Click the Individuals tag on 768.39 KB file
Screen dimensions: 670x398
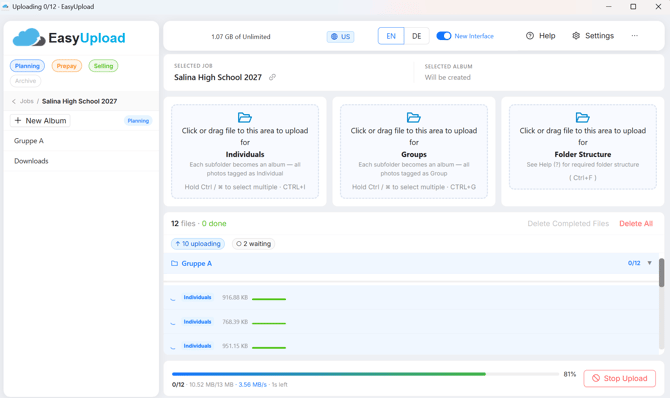[x=197, y=321]
